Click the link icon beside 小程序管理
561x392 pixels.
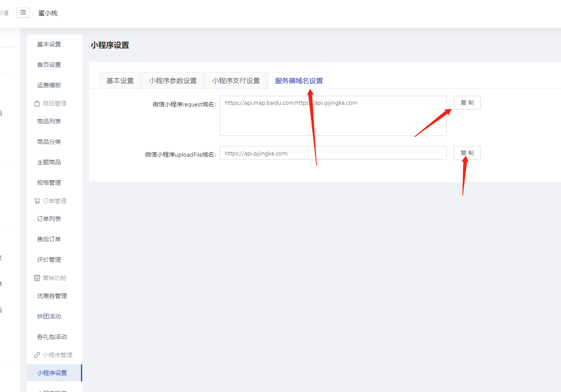tap(37, 355)
